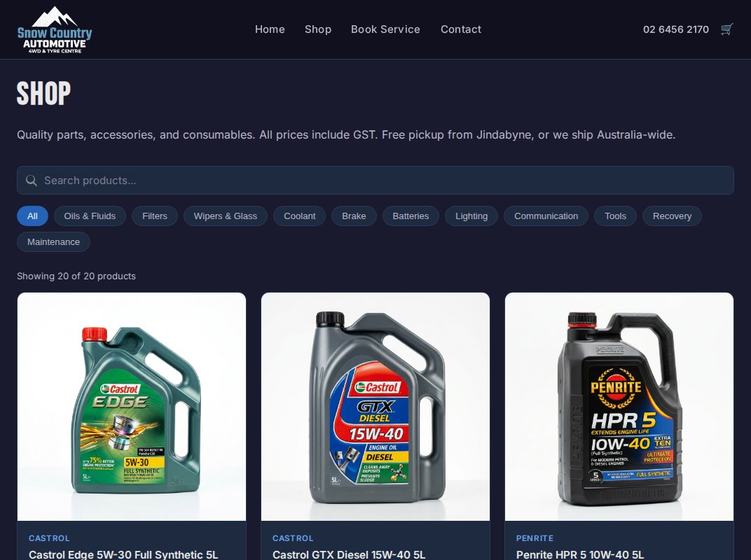Open the Shop nav link

click(x=318, y=29)
